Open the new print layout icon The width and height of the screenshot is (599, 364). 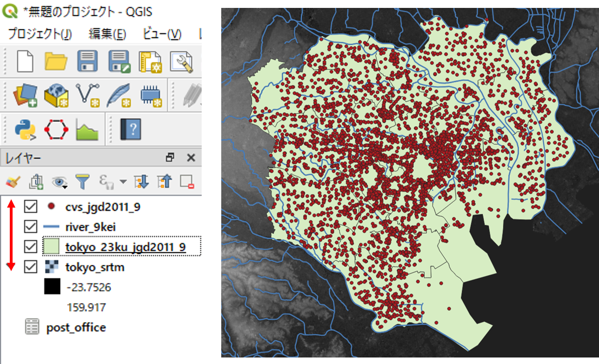click(150, 61)
